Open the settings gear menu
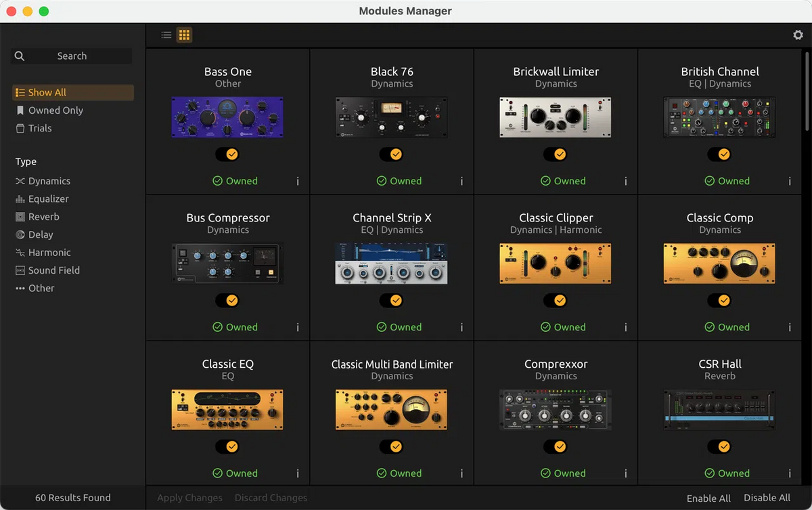This screenshot has height=510, width=812. pos(798,35)
